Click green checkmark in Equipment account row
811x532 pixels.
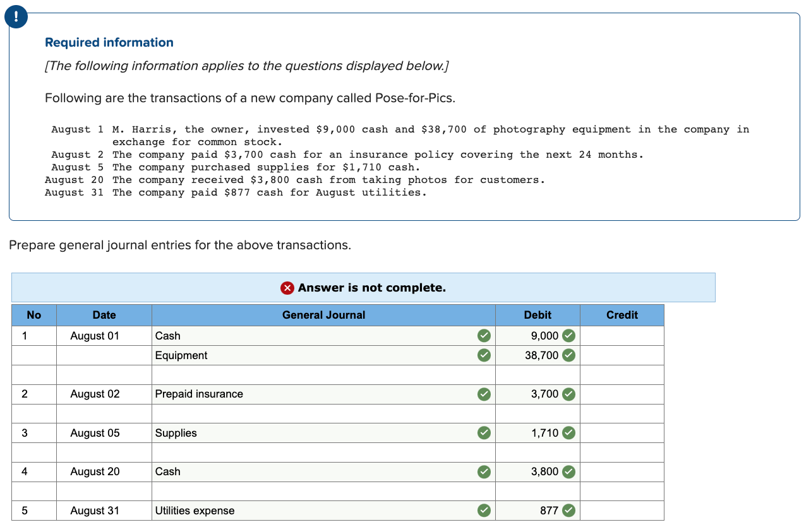coord(483,355)
